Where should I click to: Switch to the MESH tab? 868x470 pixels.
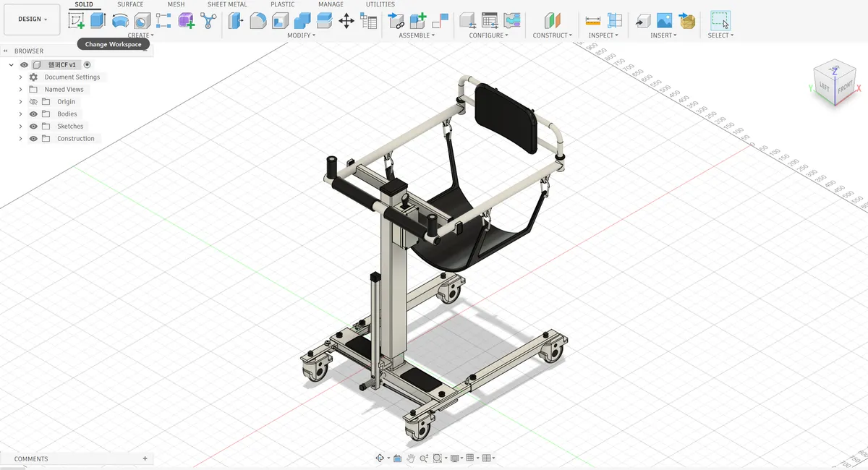point(176,4)
